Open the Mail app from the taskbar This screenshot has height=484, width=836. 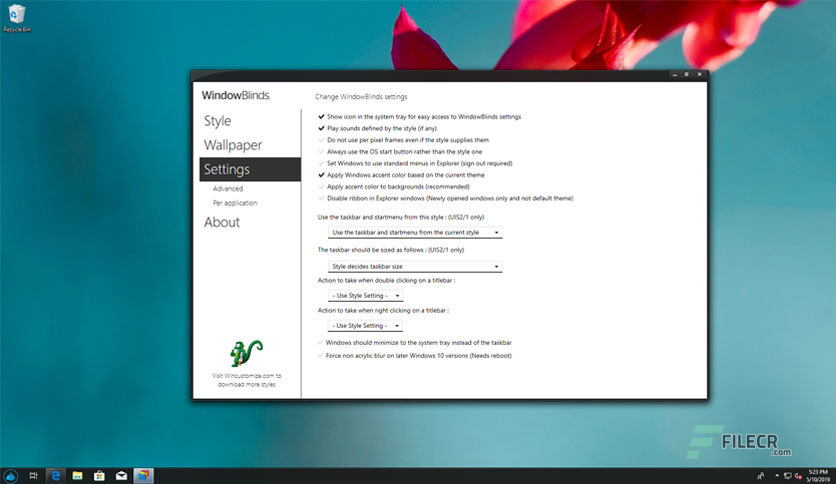click(x=122, y=475)
